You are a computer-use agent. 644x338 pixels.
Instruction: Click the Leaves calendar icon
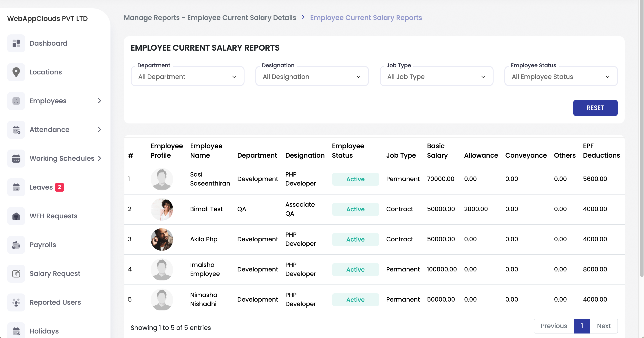[16, 187]
